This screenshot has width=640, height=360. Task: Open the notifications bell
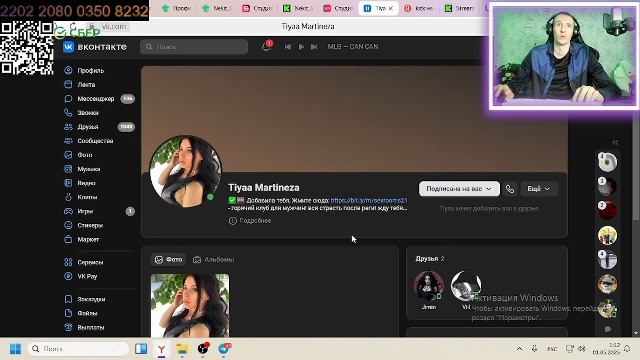[266, 47]
